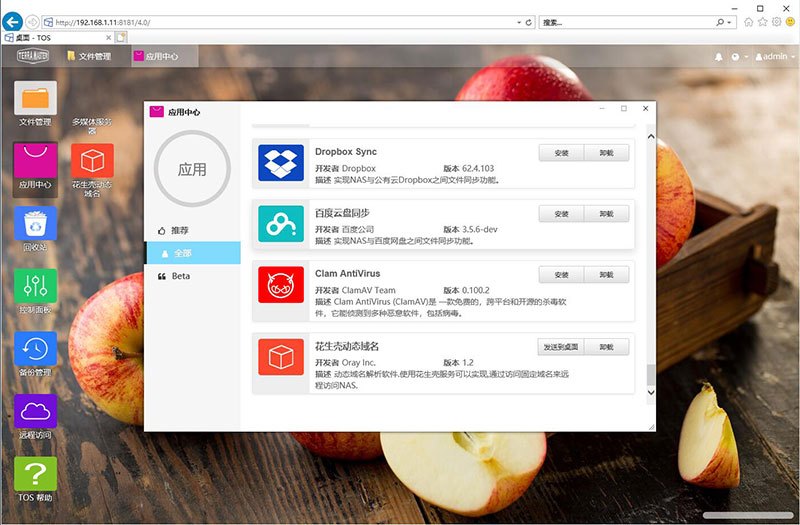Click the 百度云盘同步 title text
This screenshot has width=800, height=525.
(342, 213)
